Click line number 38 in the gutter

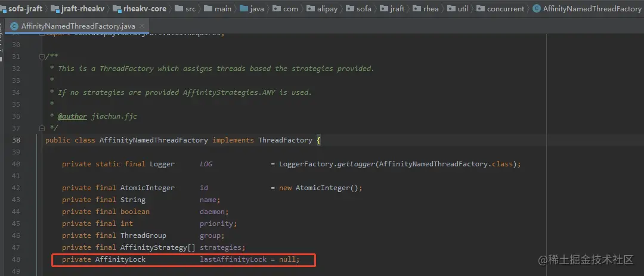16,140
